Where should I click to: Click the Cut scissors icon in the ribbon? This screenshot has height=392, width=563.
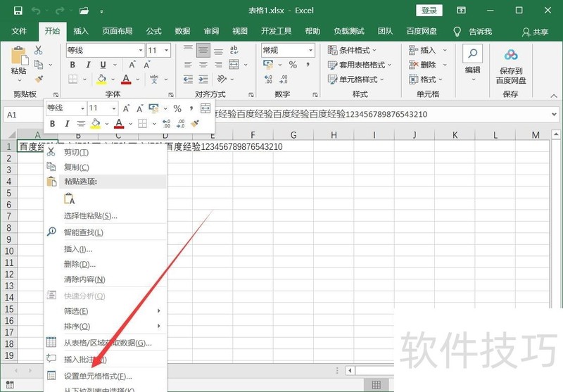click(x=39, y=50)
